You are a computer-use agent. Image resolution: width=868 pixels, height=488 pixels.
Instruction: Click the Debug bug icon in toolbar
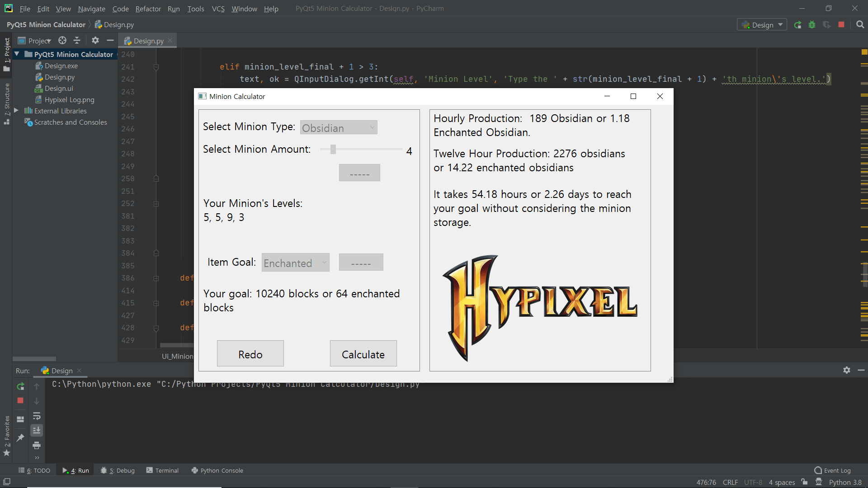pyautogui.click(x=812, y=25)
